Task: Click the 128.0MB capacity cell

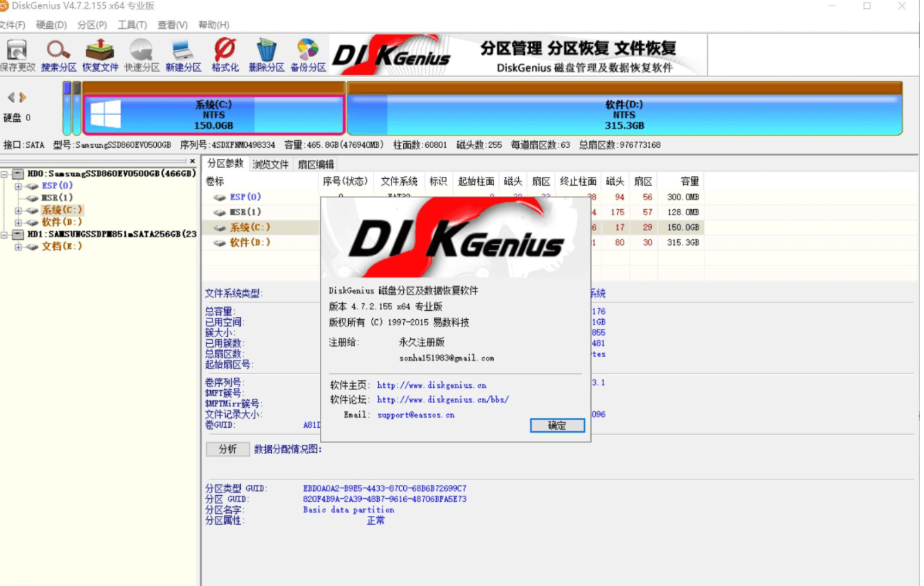Action: click(x=683, y=213)
